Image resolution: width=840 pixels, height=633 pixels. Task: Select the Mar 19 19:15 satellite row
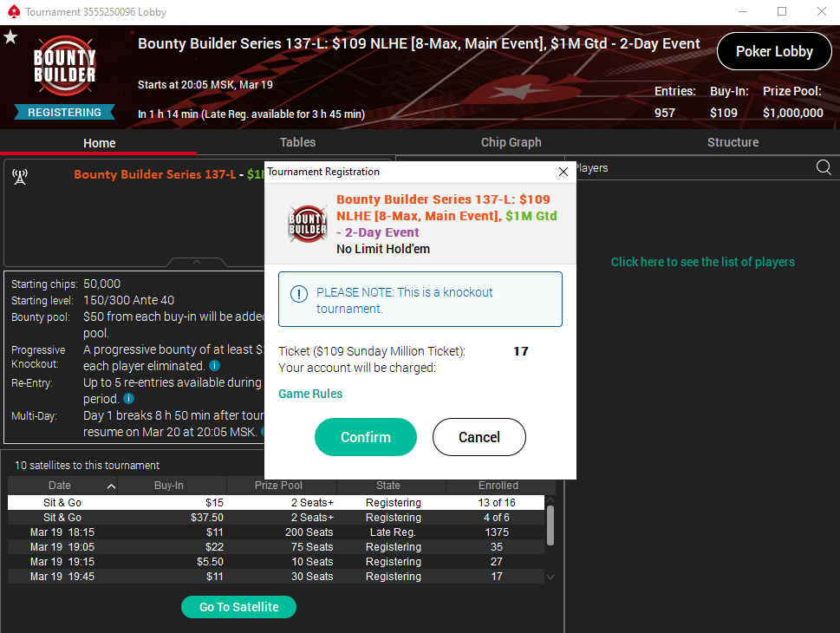pos(276,562)
